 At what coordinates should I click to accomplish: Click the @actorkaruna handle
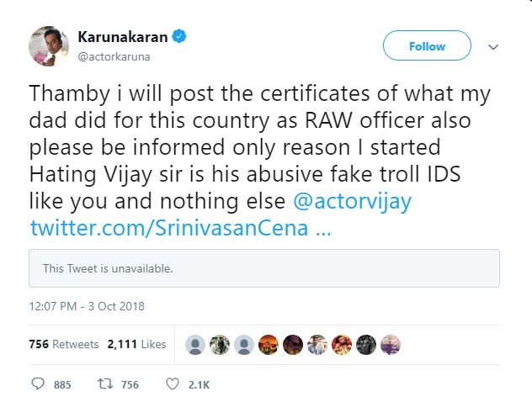coord(114,56)
